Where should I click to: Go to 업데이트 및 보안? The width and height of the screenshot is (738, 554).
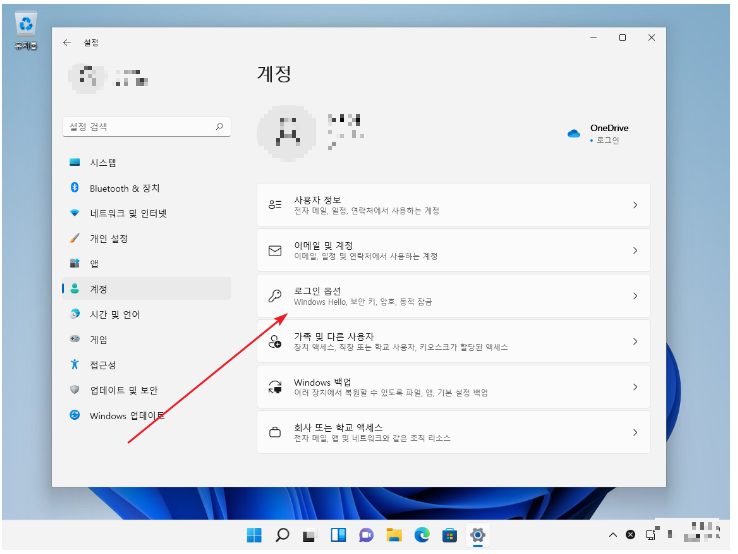coord(146,390)
